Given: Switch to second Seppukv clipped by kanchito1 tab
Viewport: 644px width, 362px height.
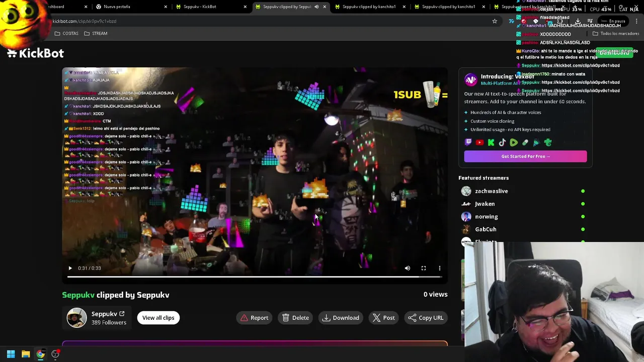Looking at the screenshot, I should coord(448,7).
